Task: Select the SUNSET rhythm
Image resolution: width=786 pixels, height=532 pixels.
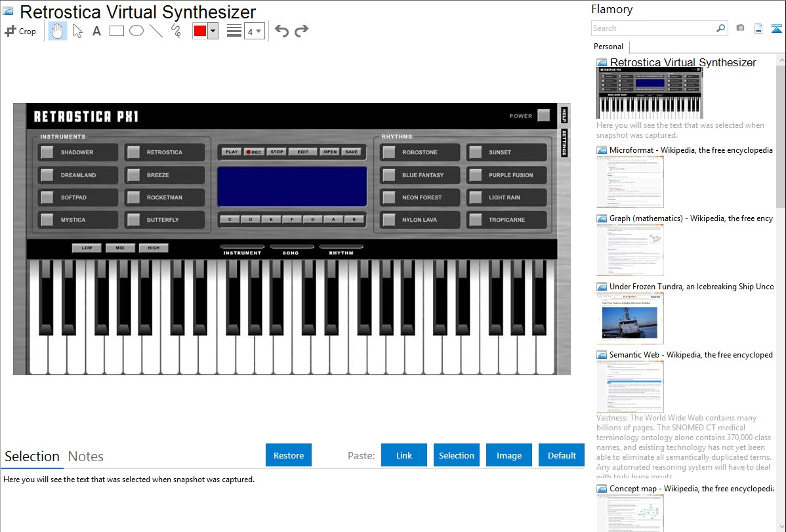Action: pos(475,152)
